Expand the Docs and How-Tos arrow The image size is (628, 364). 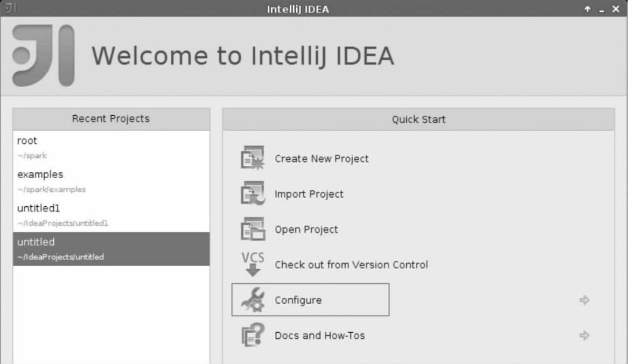coord(584,335)
